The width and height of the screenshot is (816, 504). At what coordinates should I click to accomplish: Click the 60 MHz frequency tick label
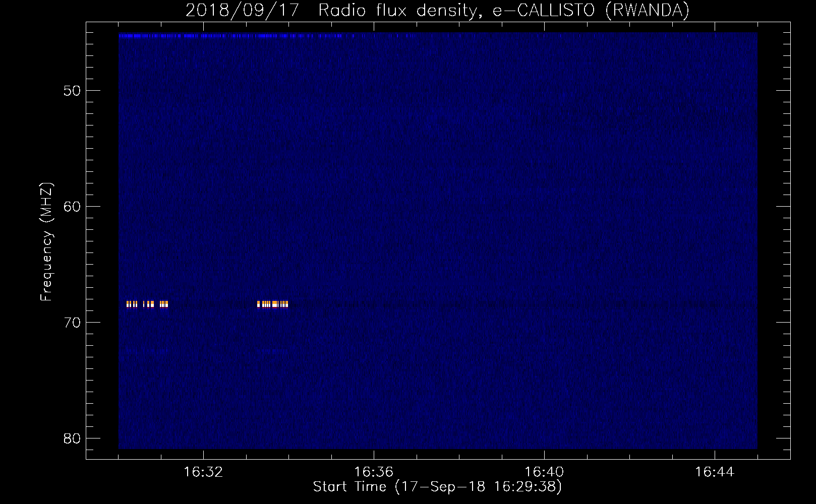point(72,207)
